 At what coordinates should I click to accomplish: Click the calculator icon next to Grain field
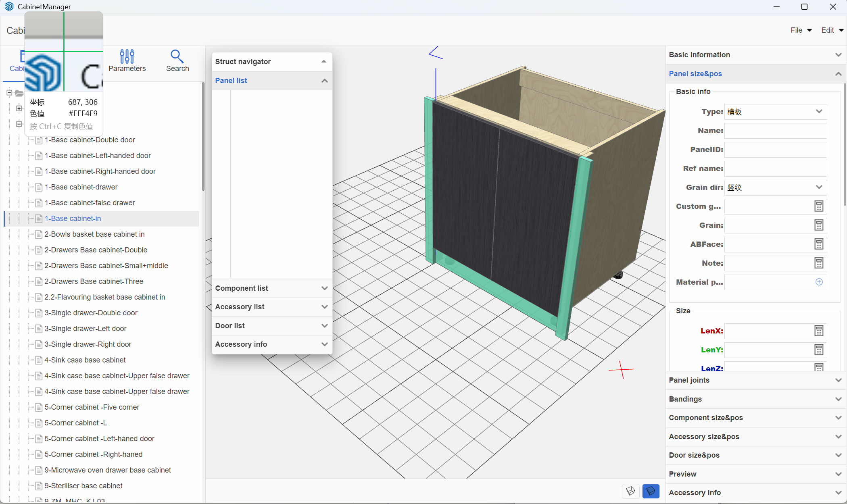point(819,225)
